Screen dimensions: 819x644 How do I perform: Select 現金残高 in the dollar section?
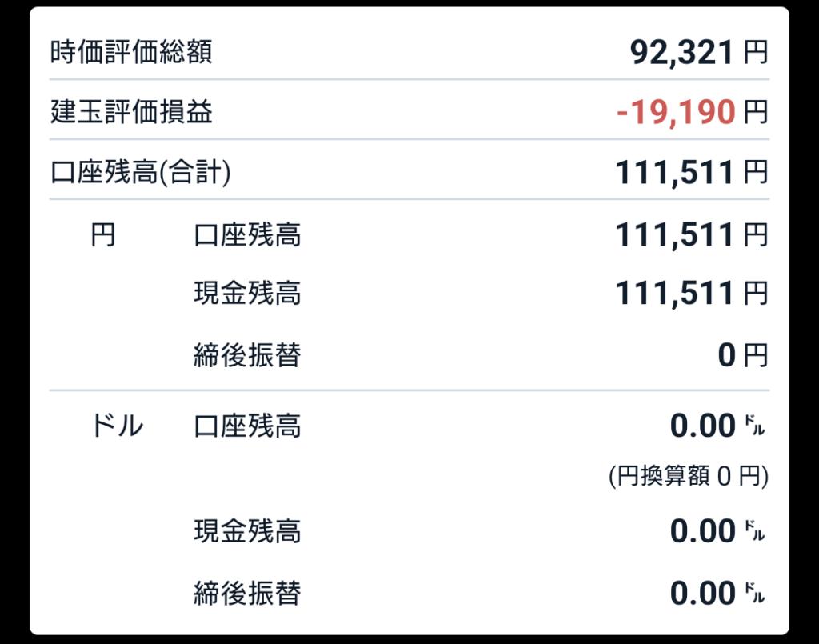point(247,531)
